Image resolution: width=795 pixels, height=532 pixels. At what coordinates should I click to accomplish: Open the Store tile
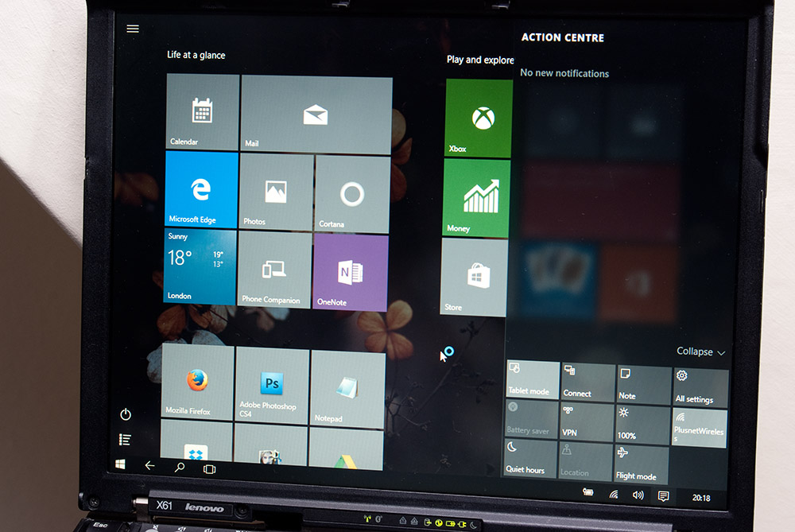tap(474, 278)
